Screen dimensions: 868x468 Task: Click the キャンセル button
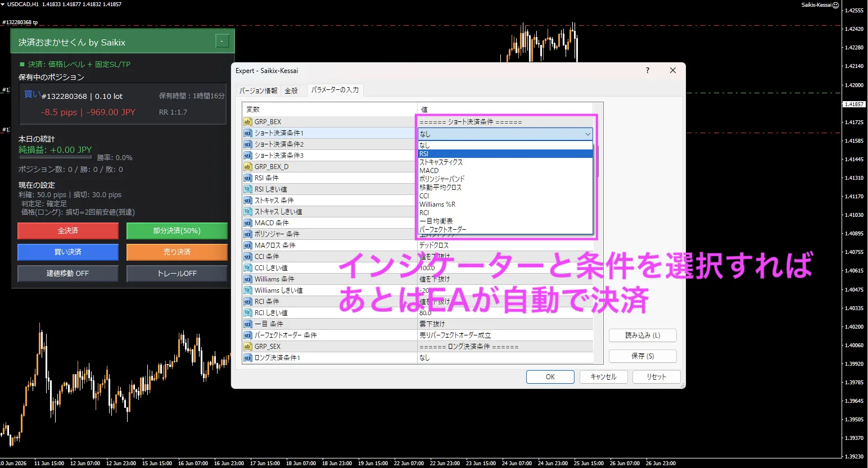click(603, 377)
